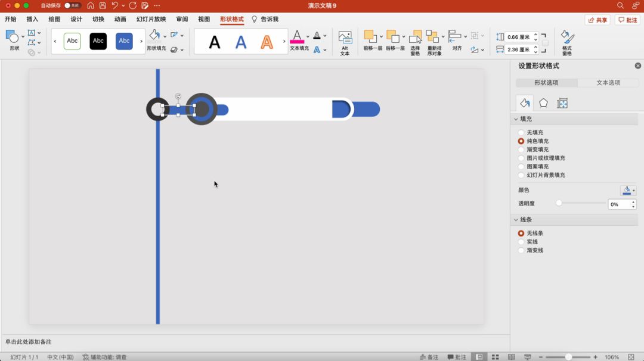
Task: Open the Selection Pane icon
Action: [x=415, y=36]
